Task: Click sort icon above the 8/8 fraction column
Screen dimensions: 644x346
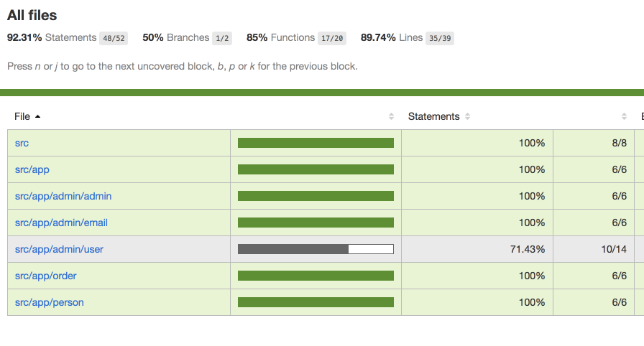Action: click(625, 116)
